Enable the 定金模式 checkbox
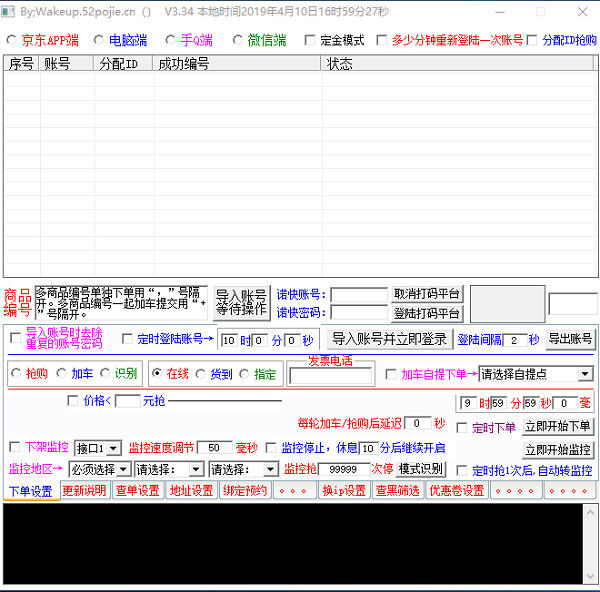Image resolution: width=600 pixels, height=592 pixels. [309, 41]
